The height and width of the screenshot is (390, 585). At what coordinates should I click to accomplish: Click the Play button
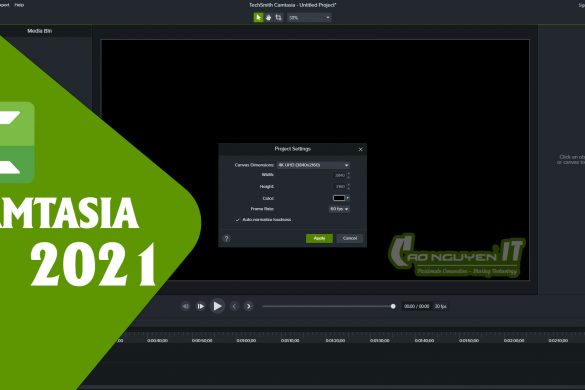[x=217, y=306]
